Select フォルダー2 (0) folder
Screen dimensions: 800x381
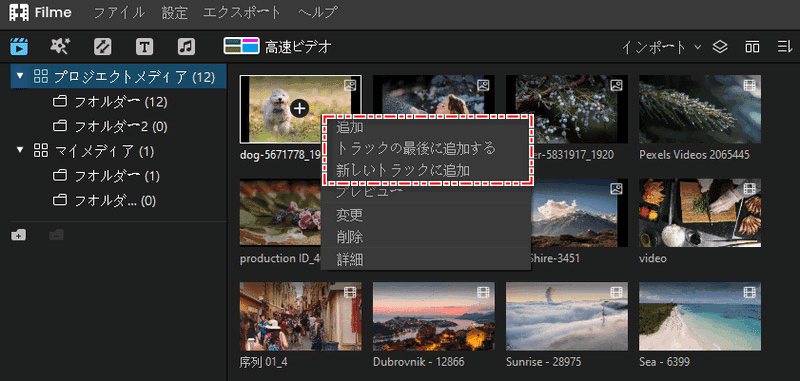[x=110, y=126]
